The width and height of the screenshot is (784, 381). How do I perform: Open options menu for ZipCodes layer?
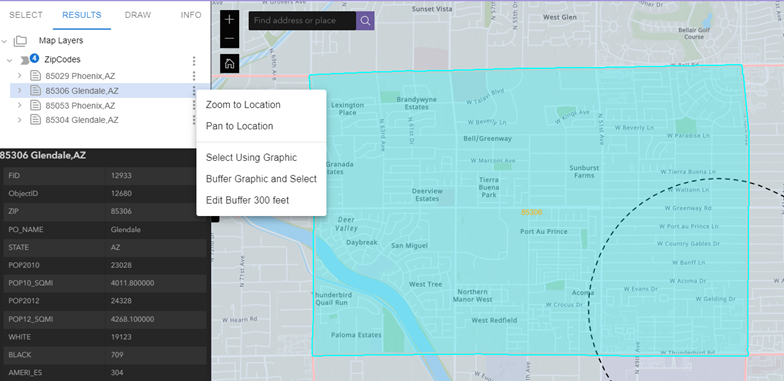(x=194, y=61)
